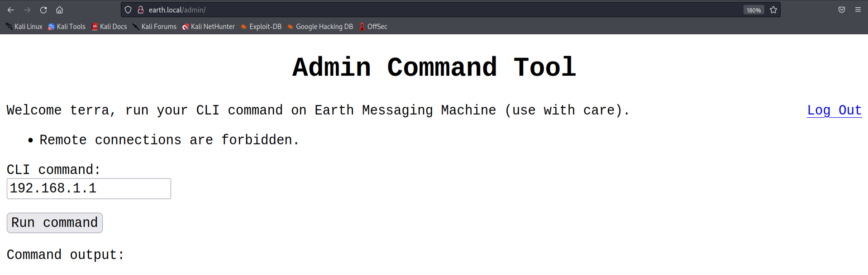Open the Kali Tools bookmark
Viewport: 868px width, 275px height.
click(x=67, y=27)
